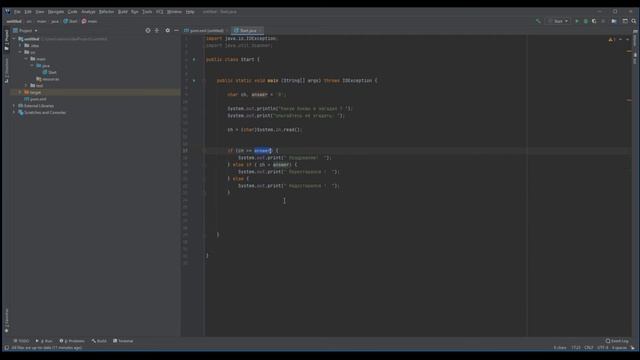This screenshot has width=640, height=360.
Task: Open the Build tool window button at bottom
Action: point(99,341)
